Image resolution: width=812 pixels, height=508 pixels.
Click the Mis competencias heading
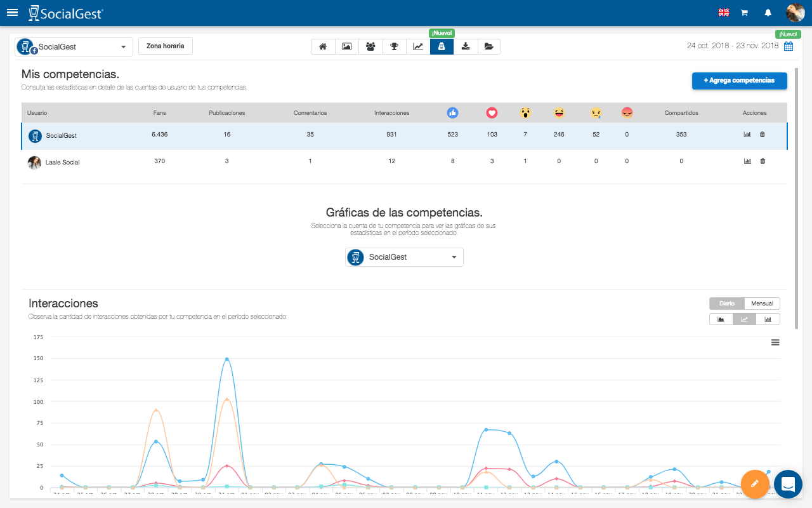click(70, 74)
